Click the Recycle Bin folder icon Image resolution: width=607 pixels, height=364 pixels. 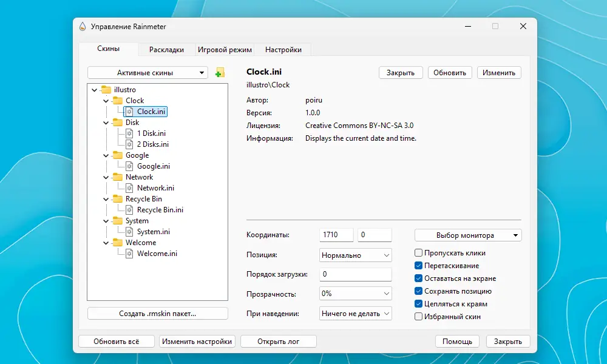[118, 199]
